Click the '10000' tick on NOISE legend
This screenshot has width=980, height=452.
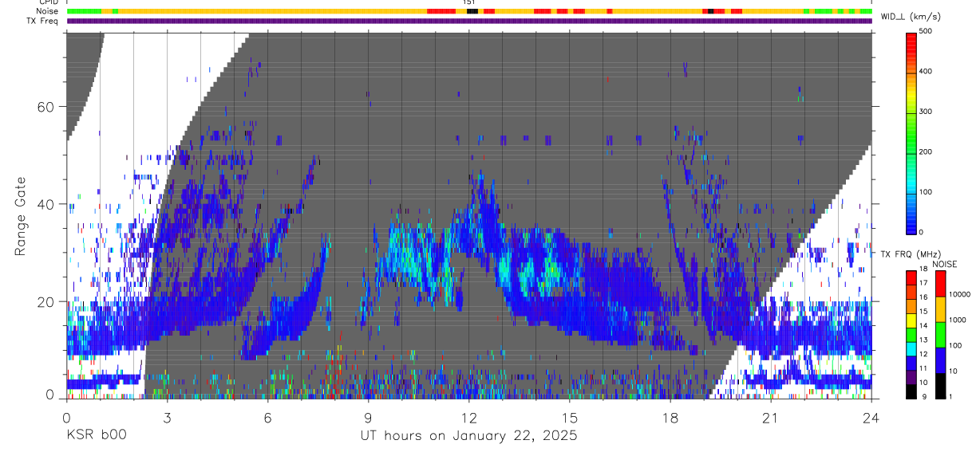click(961, 295)
